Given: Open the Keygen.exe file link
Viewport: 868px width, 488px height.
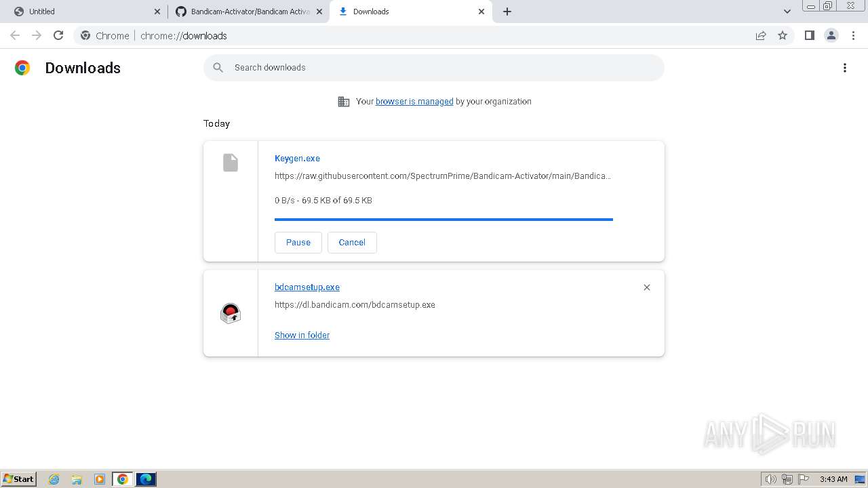Looking at the screenshot, I should coord(297,159).
